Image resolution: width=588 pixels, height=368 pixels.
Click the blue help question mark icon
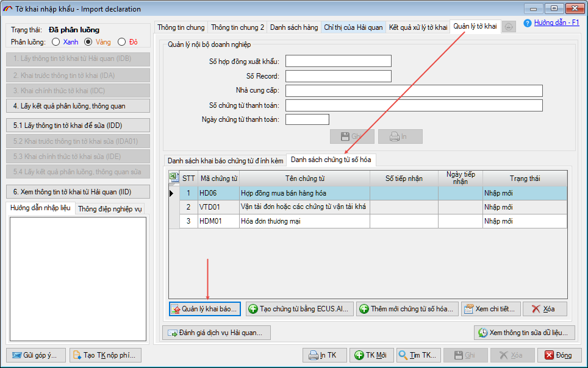click(x=528, y=23)
